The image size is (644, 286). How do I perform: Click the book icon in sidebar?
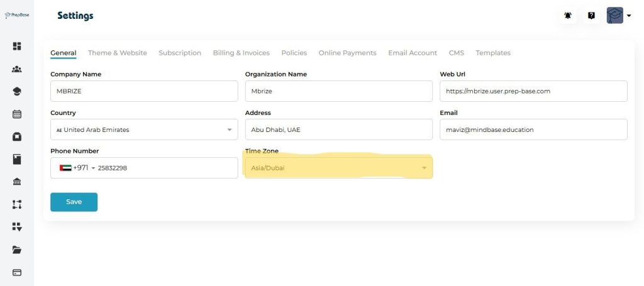17,159
